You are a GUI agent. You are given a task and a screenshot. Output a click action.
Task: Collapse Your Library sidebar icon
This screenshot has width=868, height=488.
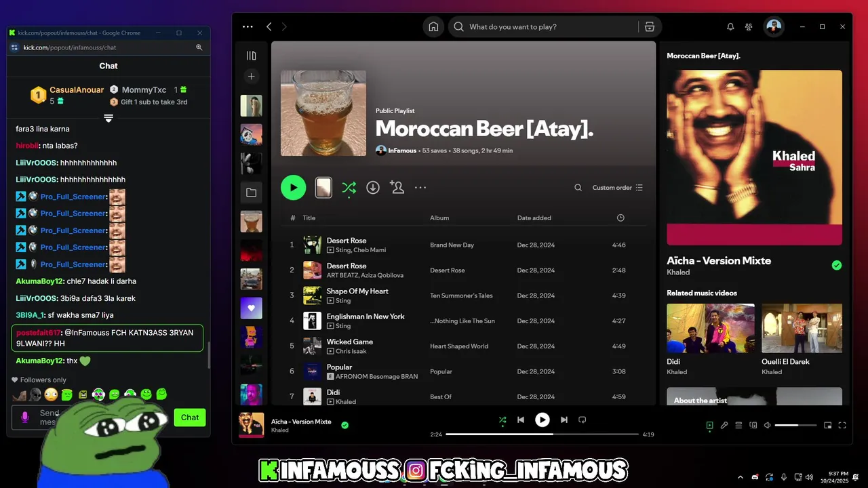coord(252,56)
